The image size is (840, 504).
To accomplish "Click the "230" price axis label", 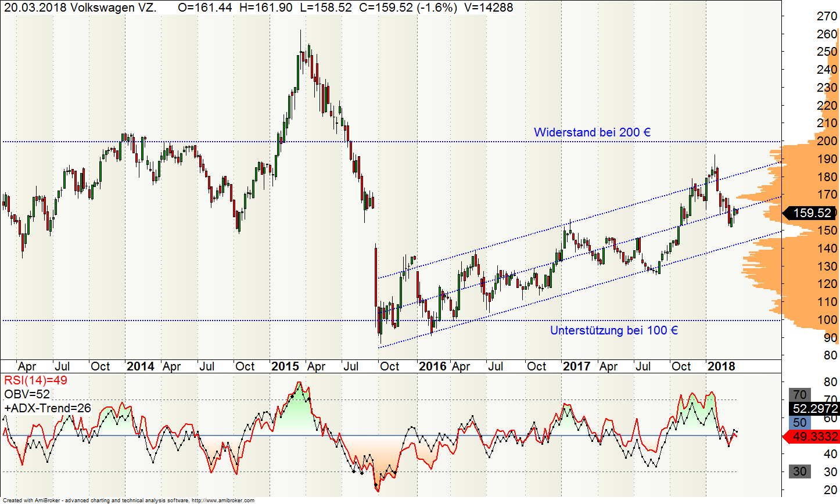I will pos(827,88).
